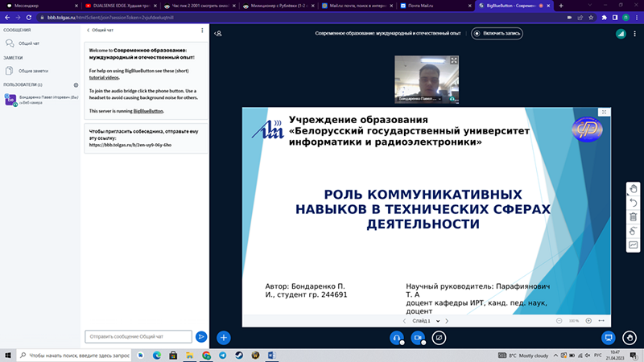The image size is (644, 362).
Task: Raise hand button
Action: [630, 338]
